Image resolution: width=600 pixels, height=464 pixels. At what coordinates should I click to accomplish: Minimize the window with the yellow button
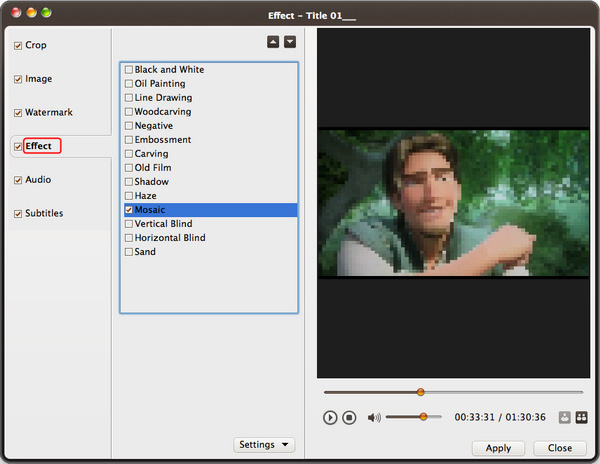click(31, 13)
